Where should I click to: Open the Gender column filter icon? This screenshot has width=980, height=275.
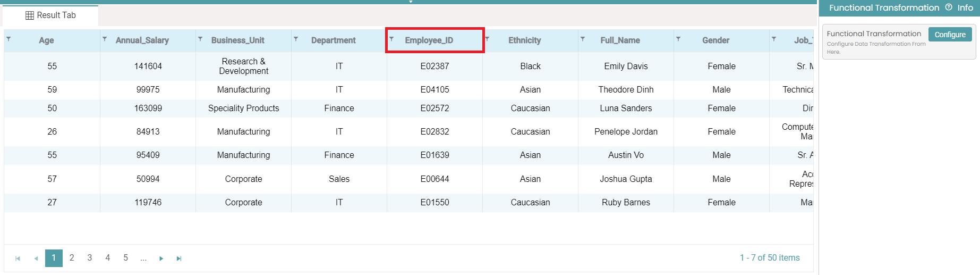pyautogui.click(x=678, y=39)
